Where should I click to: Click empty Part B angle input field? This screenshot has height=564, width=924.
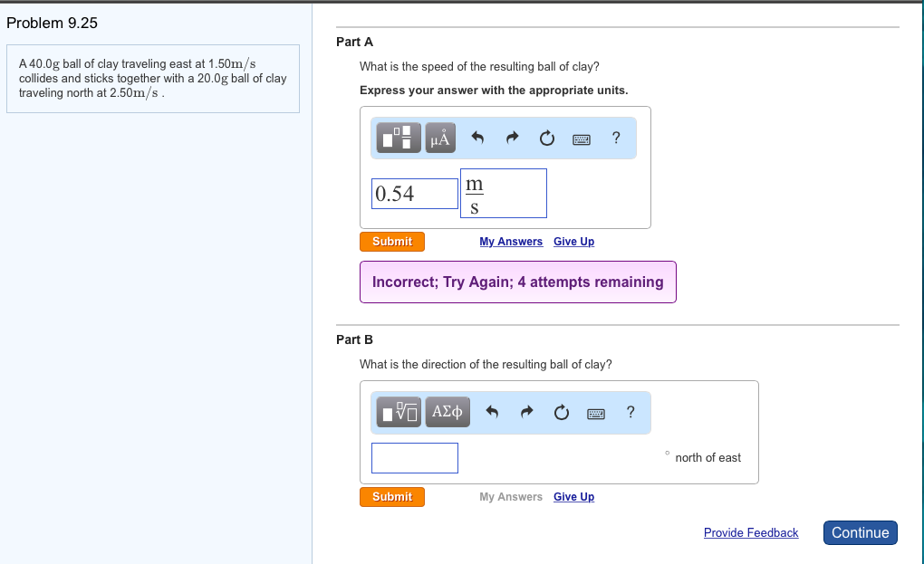click(415, 458)
